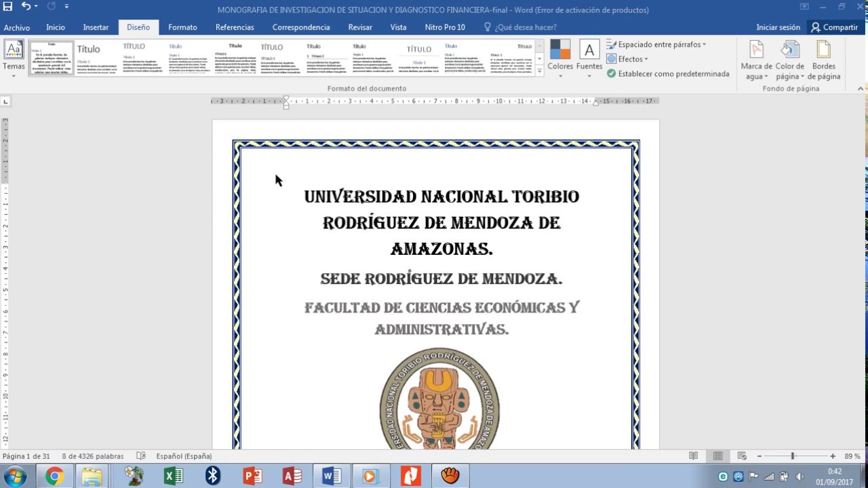The image size is (868, 488).
Task: Click the ruler tab selector box
Action: [x=5, y=101]
